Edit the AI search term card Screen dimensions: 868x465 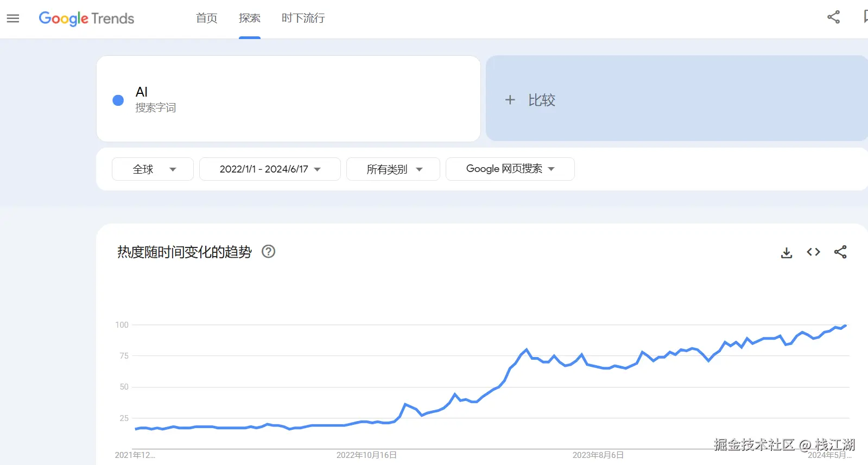pyautogui.click(x=288, y=99)
